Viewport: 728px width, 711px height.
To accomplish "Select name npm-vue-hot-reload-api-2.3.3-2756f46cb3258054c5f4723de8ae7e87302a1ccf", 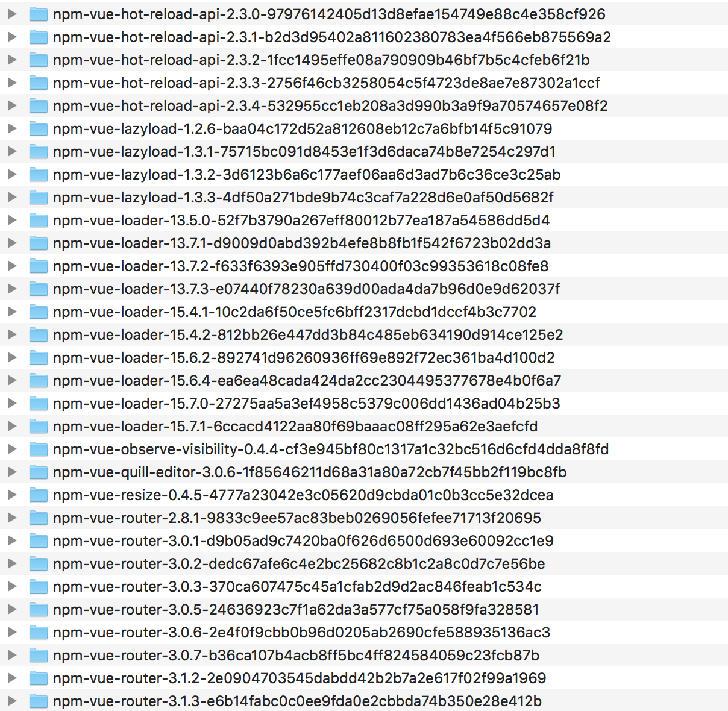I will tap(327, 83).
